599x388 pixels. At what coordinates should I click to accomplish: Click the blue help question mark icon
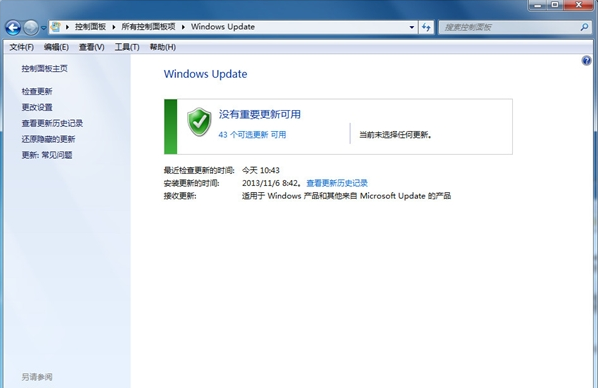[586, 61]
